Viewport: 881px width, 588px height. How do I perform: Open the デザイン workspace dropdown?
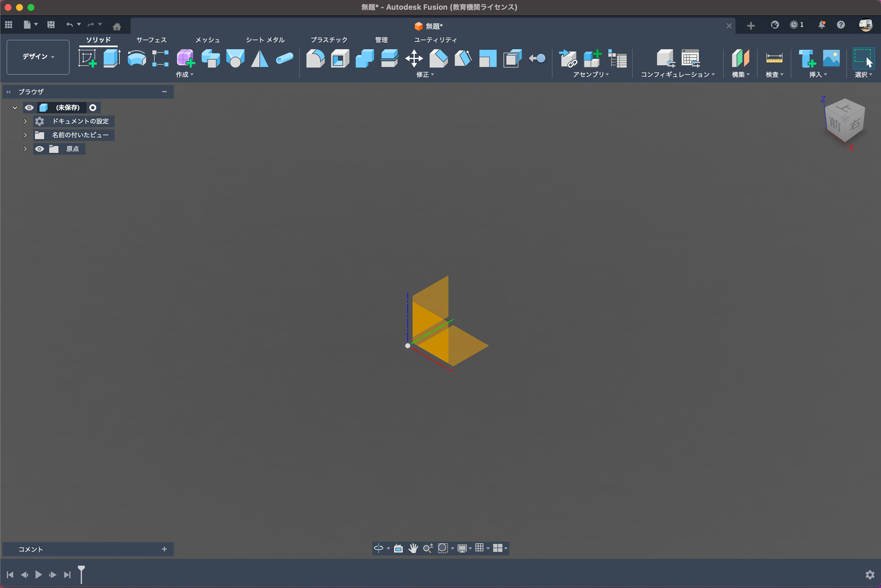click(x=38, y=57)
